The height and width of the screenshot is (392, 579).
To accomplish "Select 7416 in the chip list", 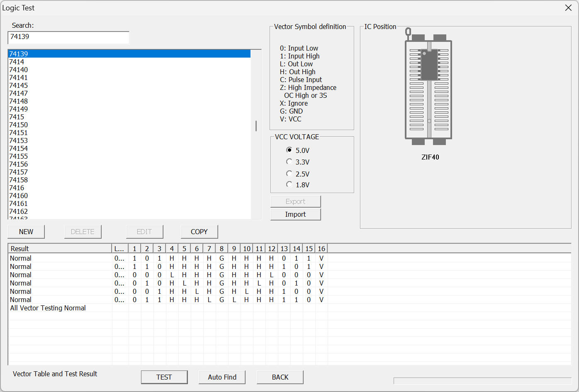I will (x=129, y=188).
